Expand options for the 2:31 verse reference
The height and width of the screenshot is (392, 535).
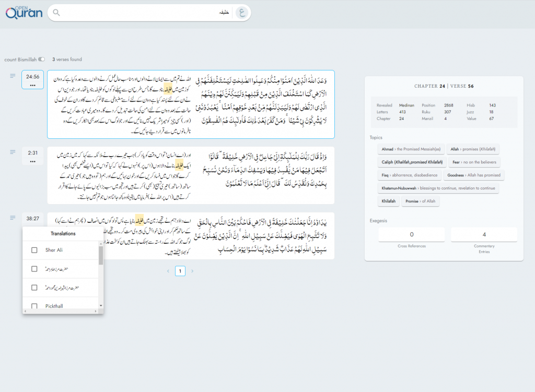click(33, 156)
